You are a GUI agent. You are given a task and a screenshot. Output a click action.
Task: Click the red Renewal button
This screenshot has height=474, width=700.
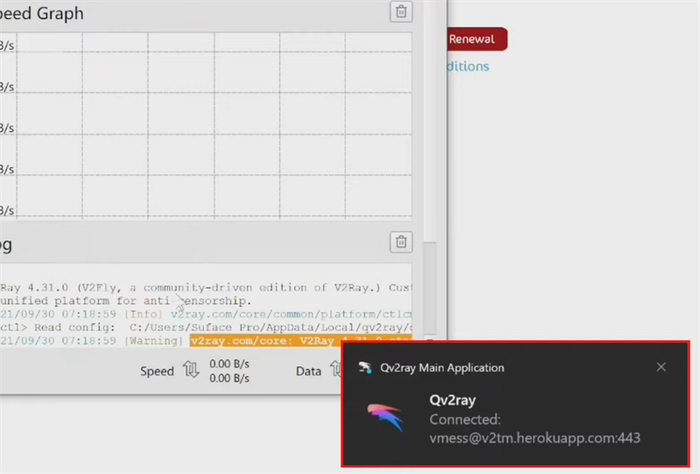tap(477, 39)
